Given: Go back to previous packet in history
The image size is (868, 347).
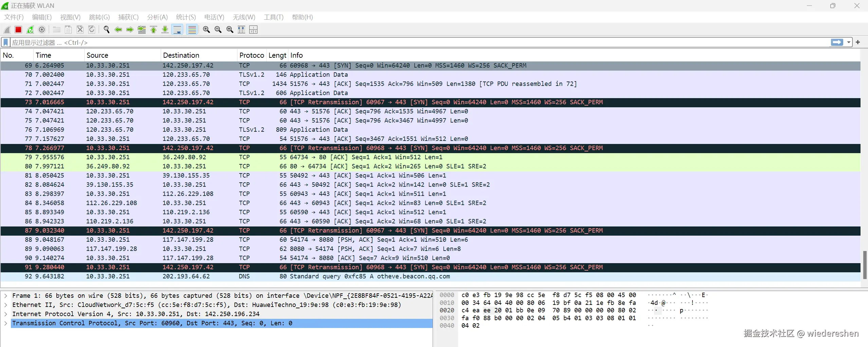Looking at the screenshot, I should click(118, 30).
